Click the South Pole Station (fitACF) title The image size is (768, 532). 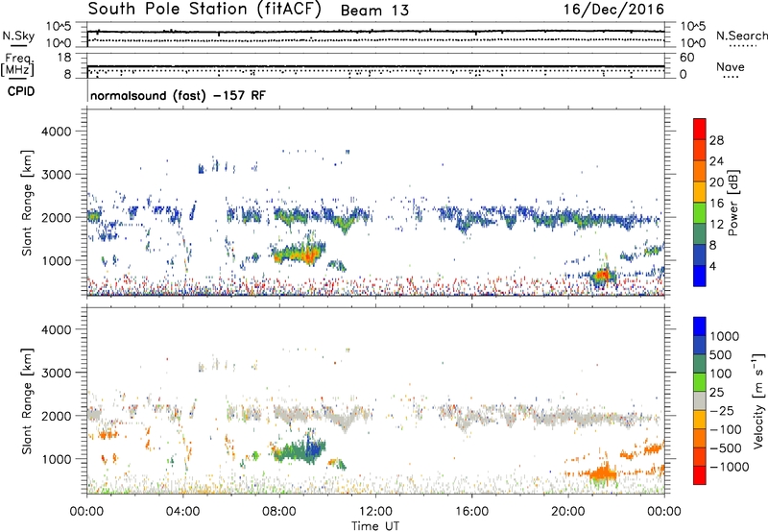point(204,9)
